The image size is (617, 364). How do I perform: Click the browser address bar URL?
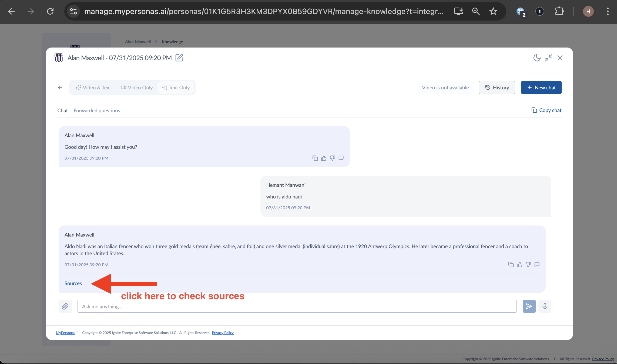coord(264,11)
